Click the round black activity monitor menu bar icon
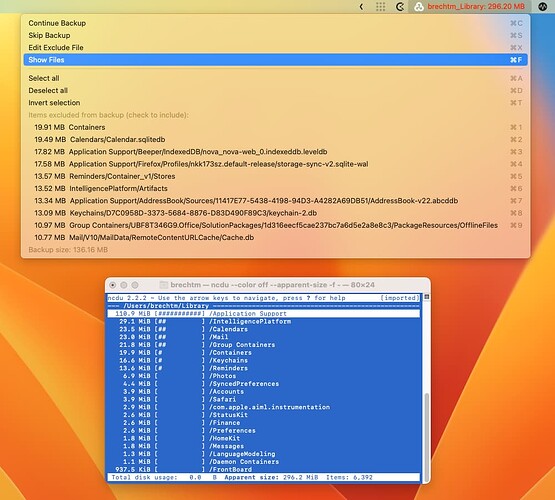This screenshot has height=500, width=555. click(x=543, y=7)
